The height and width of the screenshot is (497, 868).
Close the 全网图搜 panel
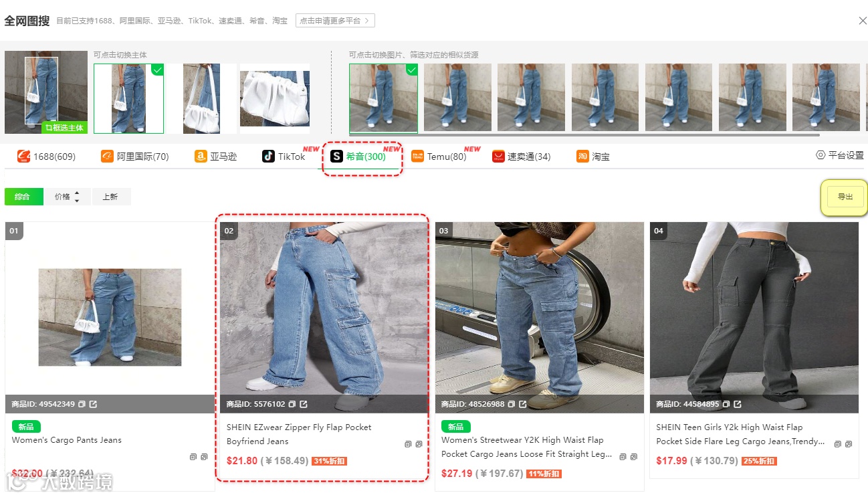click(862, 21)
